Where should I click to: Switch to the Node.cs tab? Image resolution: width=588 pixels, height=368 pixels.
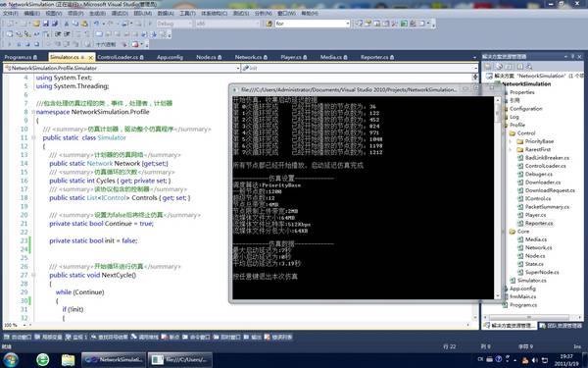coord(209,57)
